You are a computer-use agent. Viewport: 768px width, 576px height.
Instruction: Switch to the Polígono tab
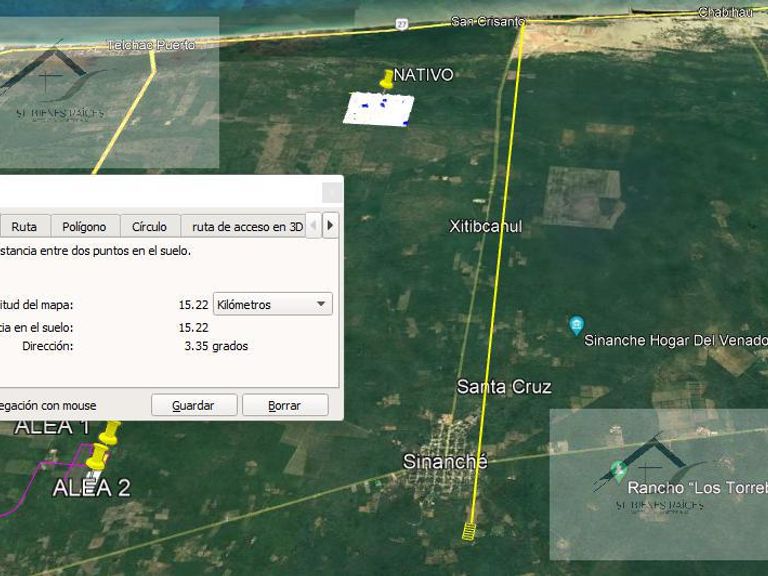pos(84,227)
